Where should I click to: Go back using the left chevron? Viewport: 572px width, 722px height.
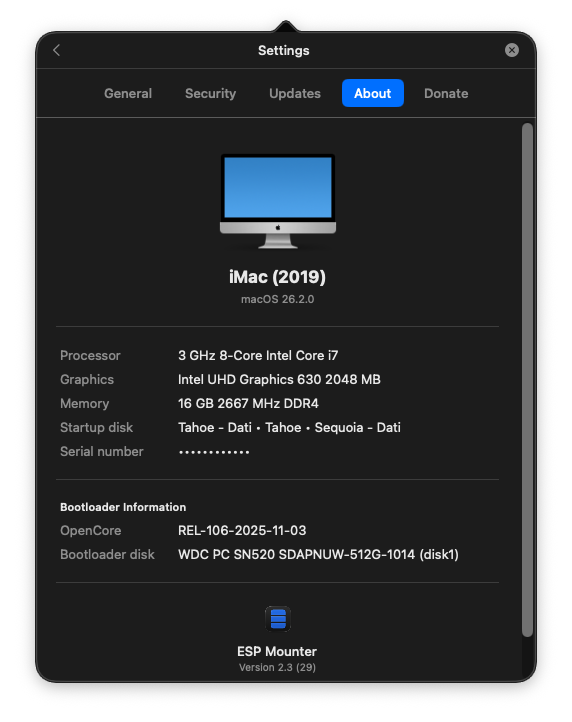pos(57,50)
